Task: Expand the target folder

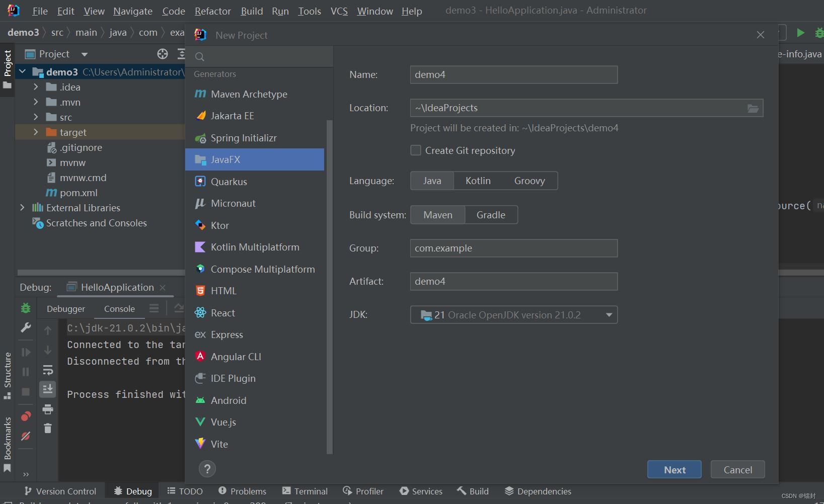Action: coord(36,132)
